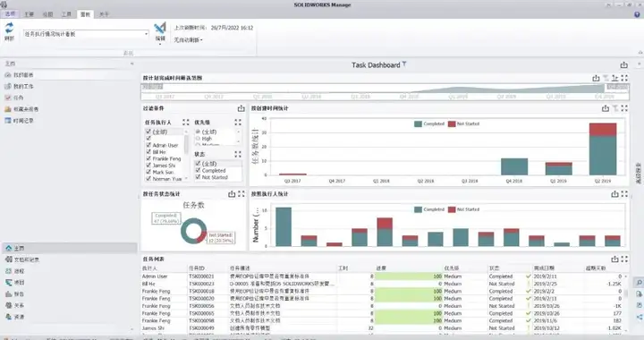Open the search magnifier icon on right edge
This screenshot has height=340, width=644.
[639, 283]
